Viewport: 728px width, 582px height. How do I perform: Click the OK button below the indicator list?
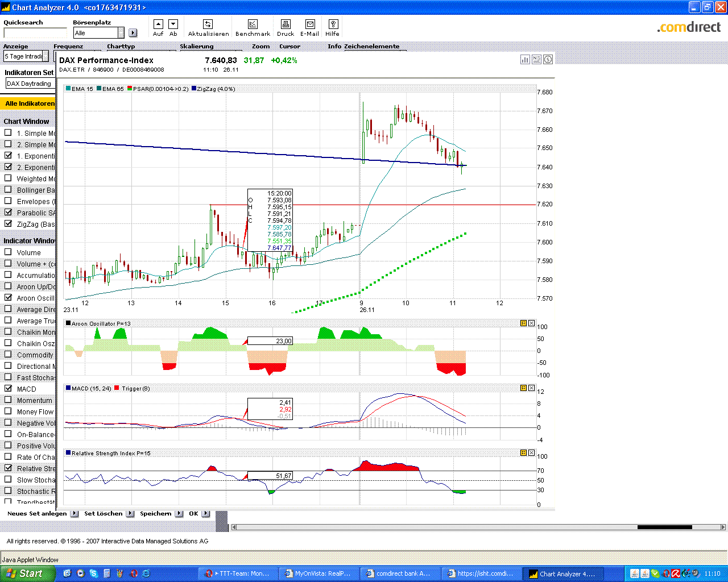point(193,514)
